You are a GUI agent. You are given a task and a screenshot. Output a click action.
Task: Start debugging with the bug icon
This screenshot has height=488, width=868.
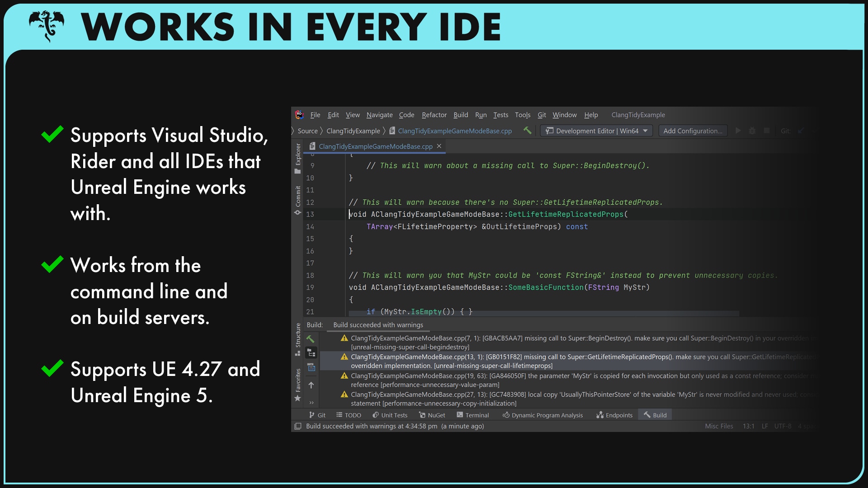click(x=752, y=131)
